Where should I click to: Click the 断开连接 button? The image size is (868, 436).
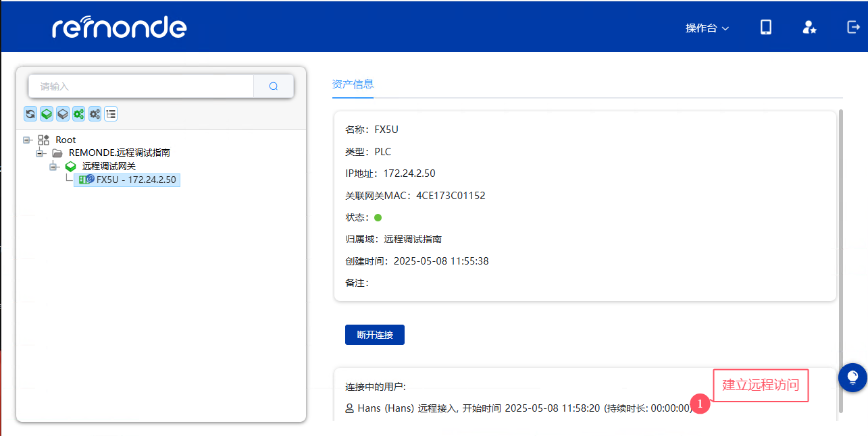(x=375, y=335)
